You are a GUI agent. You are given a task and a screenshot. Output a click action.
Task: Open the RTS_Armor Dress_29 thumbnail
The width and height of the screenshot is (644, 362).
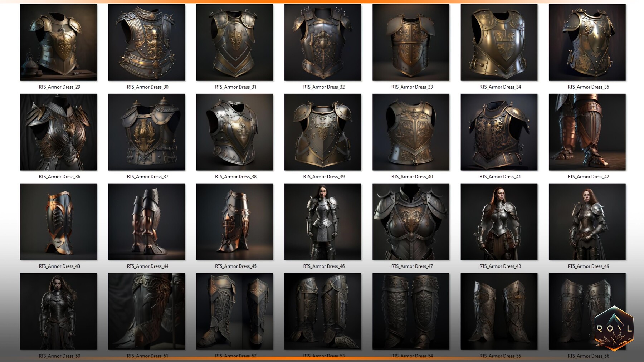tap(59, 42)
